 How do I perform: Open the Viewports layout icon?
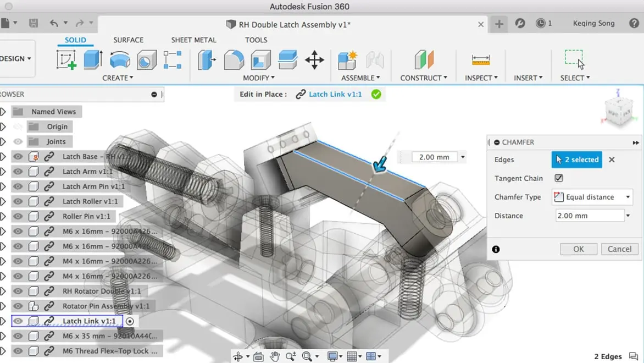click(x=371, y=356)
